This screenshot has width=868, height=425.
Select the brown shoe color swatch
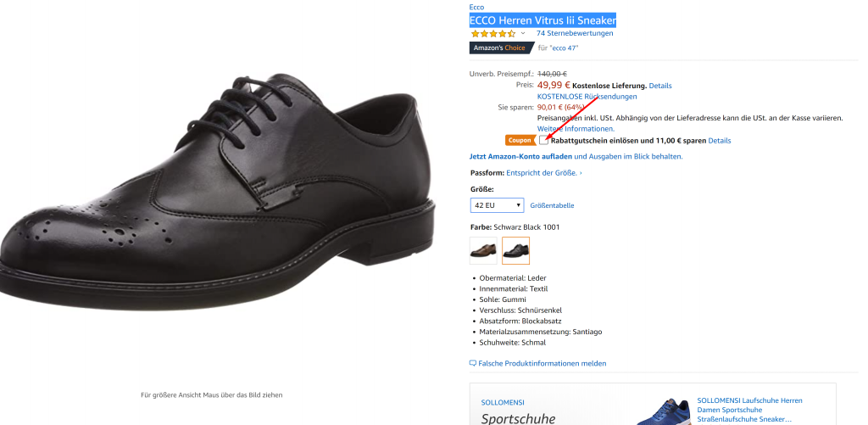coord(484,250)
